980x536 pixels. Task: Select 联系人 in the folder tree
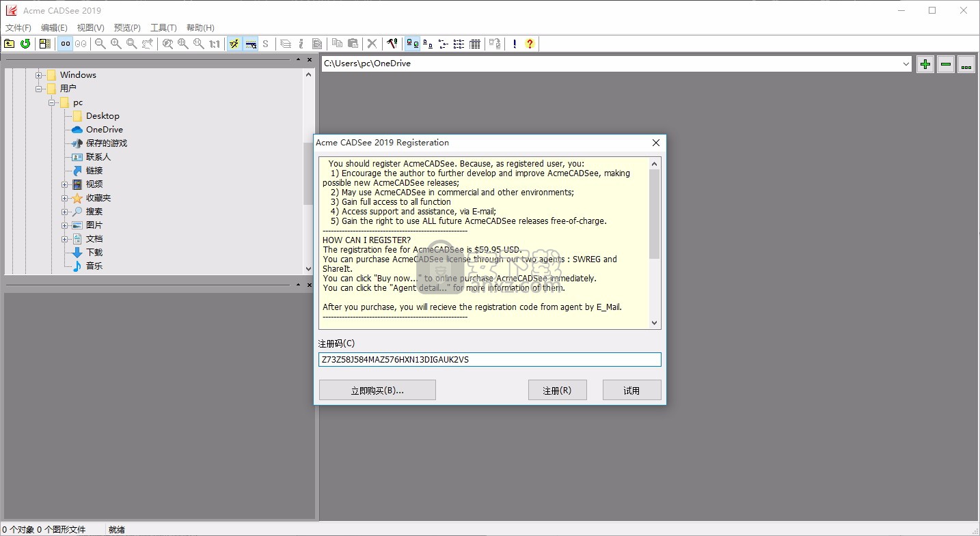pyautogui.click(x=98, y=157)
